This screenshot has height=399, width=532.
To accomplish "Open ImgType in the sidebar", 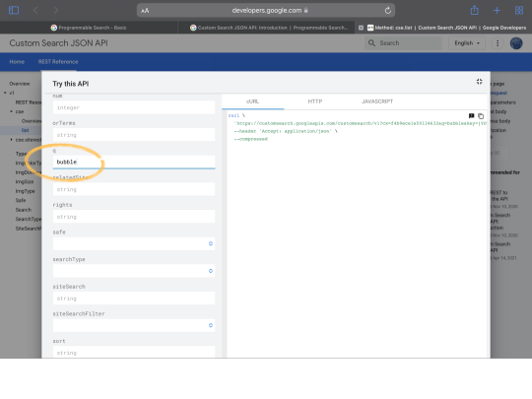I will click(25, 191).
